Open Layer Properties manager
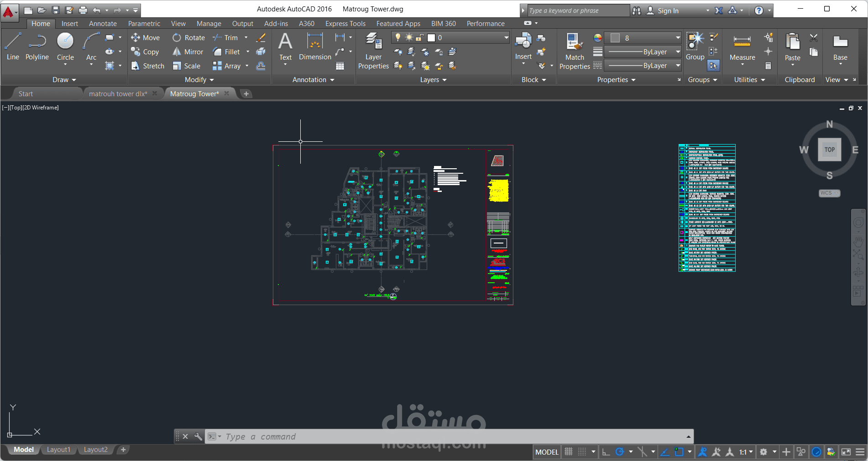Image resolution: width=868 pixels, height=461 pixels. (x=373, y=51)
